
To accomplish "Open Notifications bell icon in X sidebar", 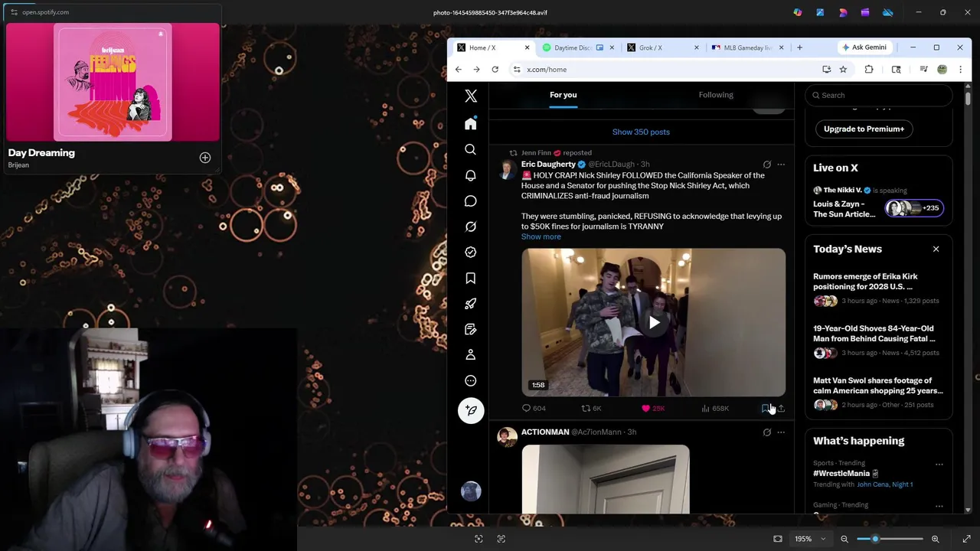I will (x=471, y=175).
